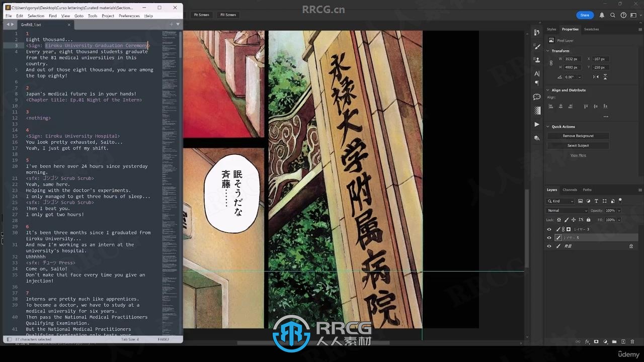This screenshot has width=644, height=362.
Task: Toggle prevent artboard auto-nesting lock
Action: (x=581, y=220)
